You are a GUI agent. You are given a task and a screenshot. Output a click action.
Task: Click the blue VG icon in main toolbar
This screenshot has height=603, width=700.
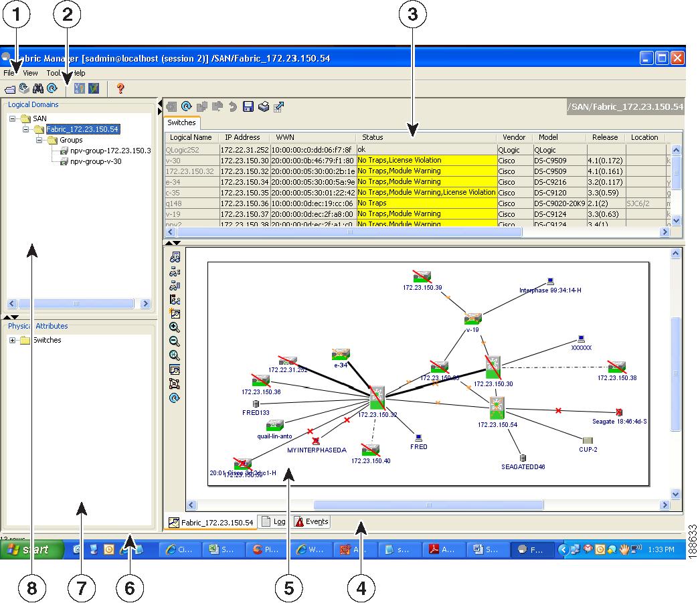click(80, 88)
